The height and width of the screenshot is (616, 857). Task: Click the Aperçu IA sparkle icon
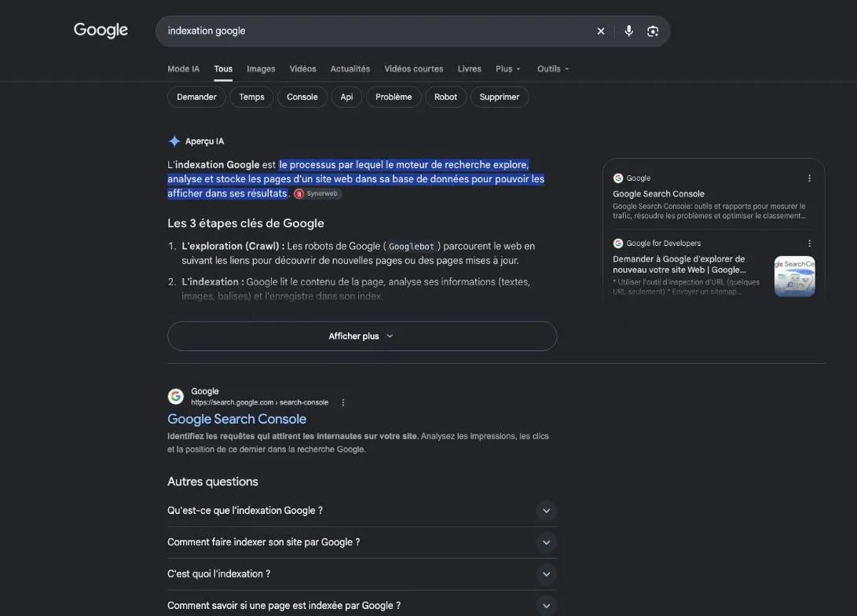point(174,141)
